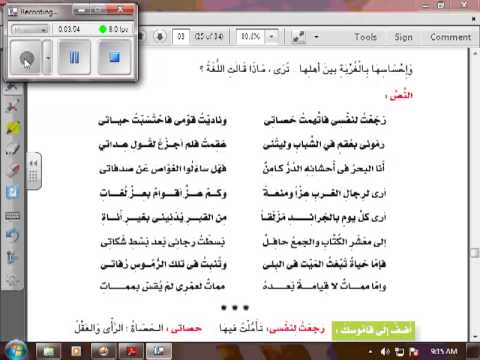Click the page number input field
The height and width of the screenshot is (360, 480).
point(181,36)
